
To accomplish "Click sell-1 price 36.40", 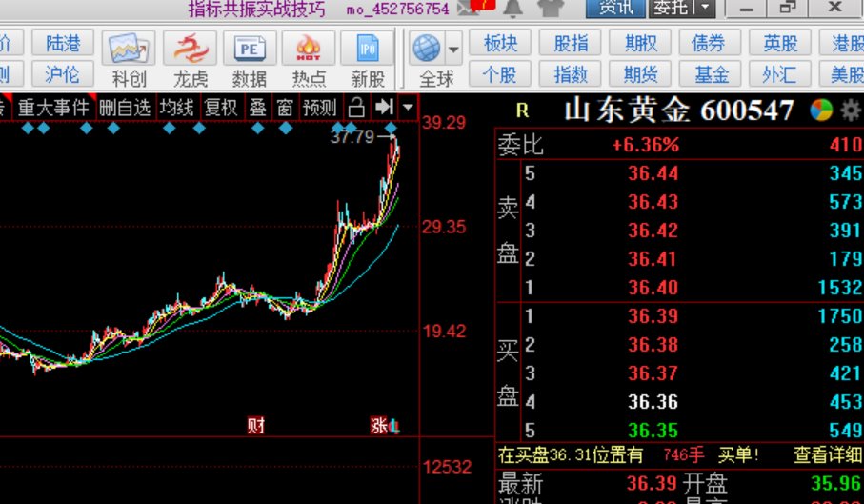I will point(653,288).
